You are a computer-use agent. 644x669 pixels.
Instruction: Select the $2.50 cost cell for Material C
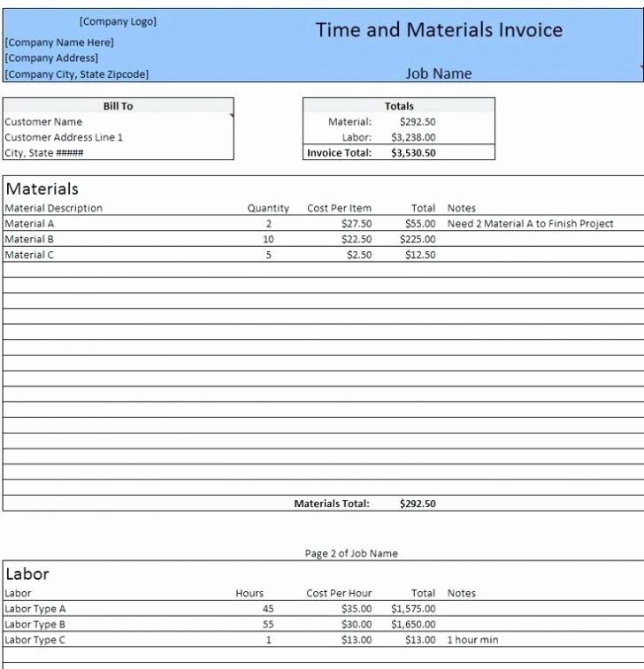(x=359, y=255)
